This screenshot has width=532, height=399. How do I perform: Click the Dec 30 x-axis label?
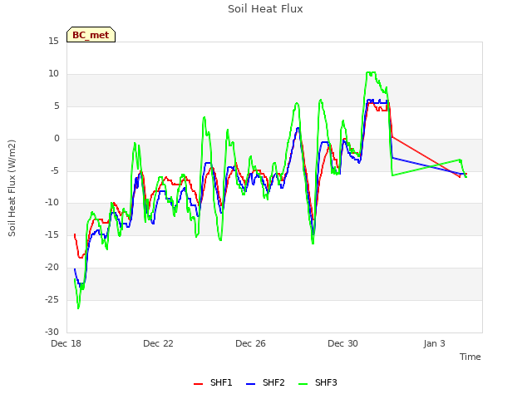click(x=342, y=343)
